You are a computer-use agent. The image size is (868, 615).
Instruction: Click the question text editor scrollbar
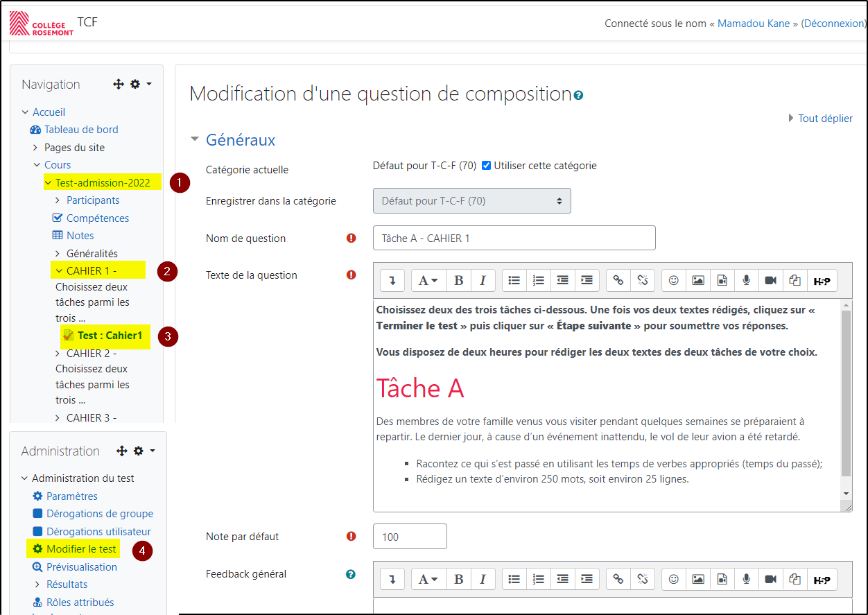click(x=846, y=395)
